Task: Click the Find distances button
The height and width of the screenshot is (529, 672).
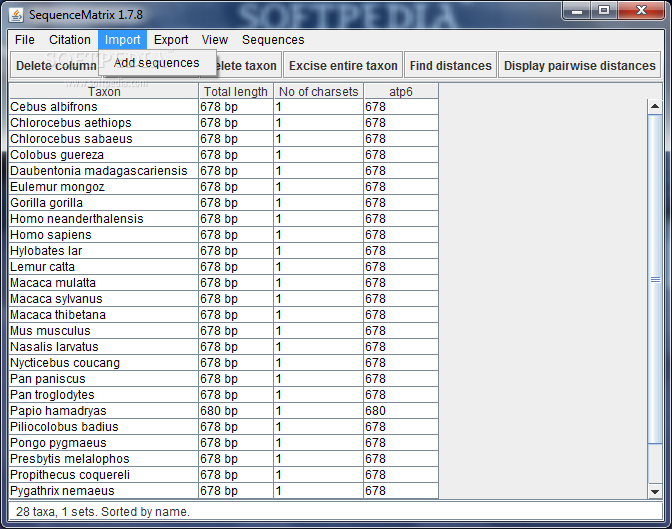Action: tap(450, 66)
